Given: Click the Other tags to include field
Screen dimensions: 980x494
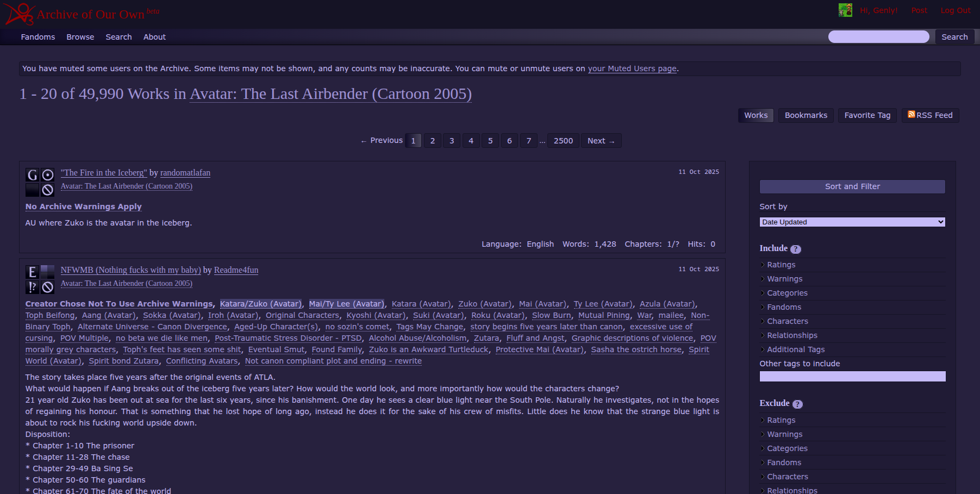Looking at the screenshot, I should pyautogui.click(x=852, y=377).
